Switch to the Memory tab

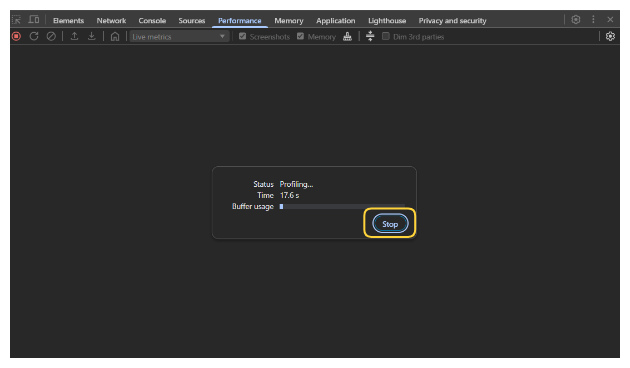click(x=289, y=20)
